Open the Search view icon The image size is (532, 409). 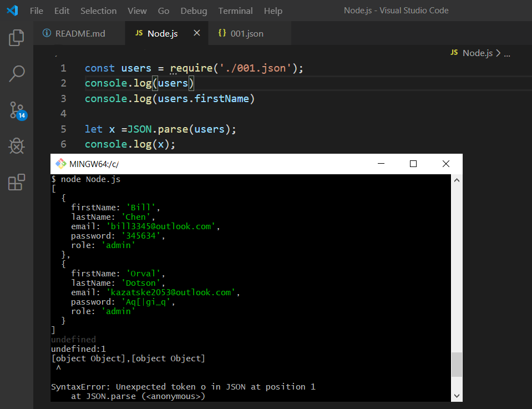pyautogui.click(x=16, y=73)
